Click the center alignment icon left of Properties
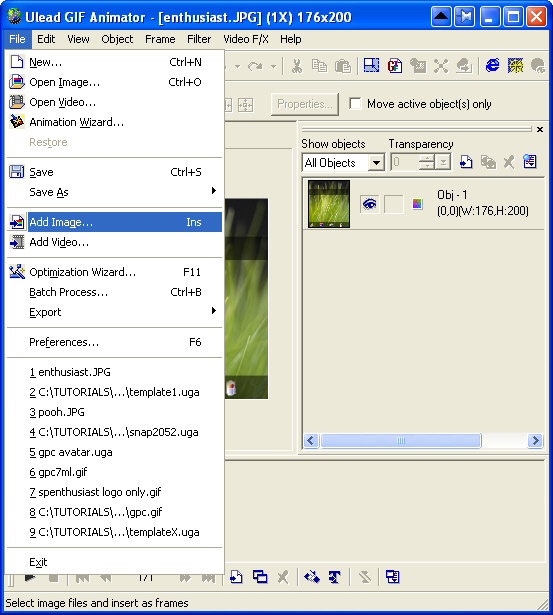553x615 pixels. [x=246, y=105]
